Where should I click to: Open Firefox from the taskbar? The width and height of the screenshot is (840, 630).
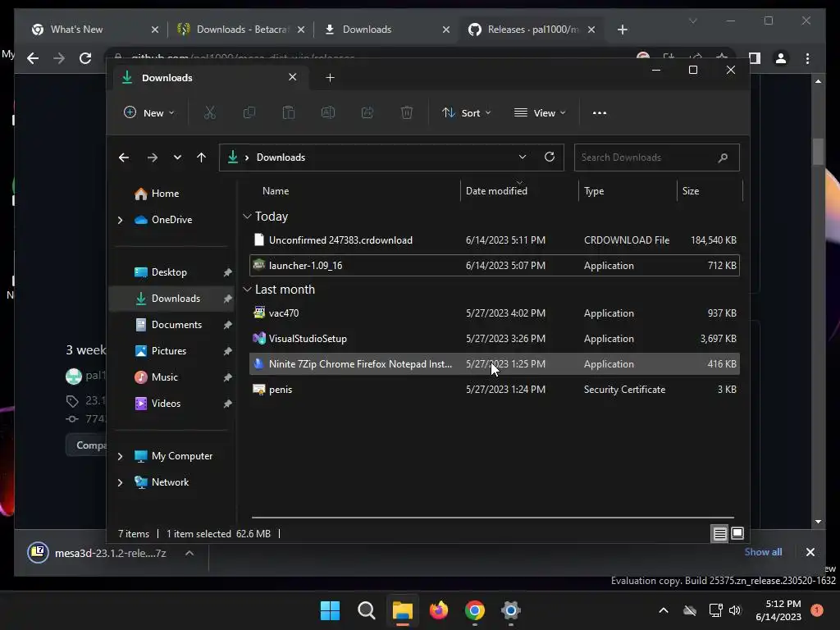point(439,610)
